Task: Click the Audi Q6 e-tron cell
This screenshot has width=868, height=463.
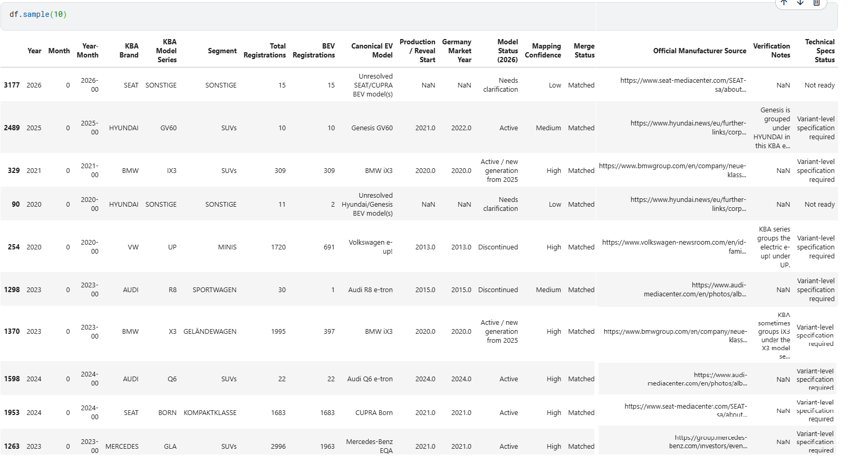Action: click(370, 379)
